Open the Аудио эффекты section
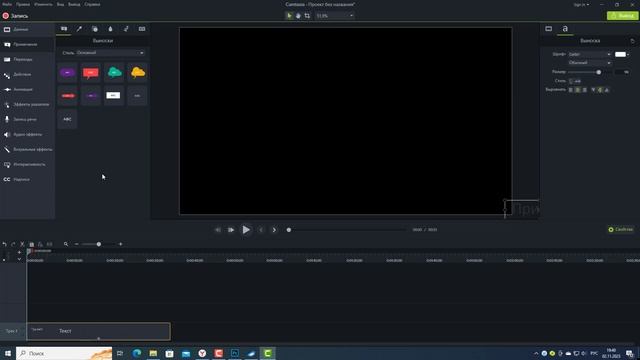This screenshot has width=640, height=360. point(27,134)
